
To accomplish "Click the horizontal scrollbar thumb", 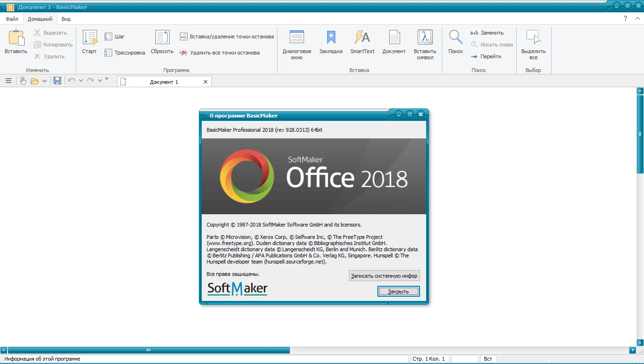I will click(149, 350).
